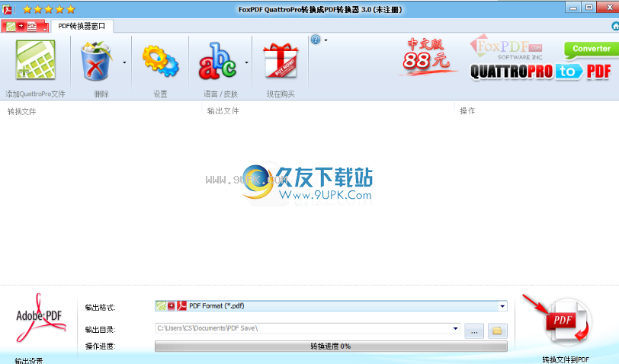The height and width of the screenshot is (364, 619).
Task: Click the Buy Now gift box icon
Action: pyautogui.click(x=281, y=60)
